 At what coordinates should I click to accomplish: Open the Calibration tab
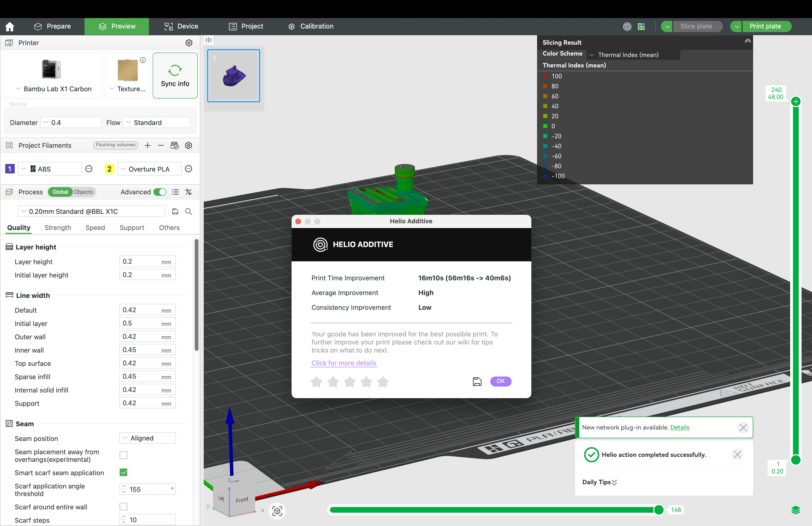tap(311, 26)
